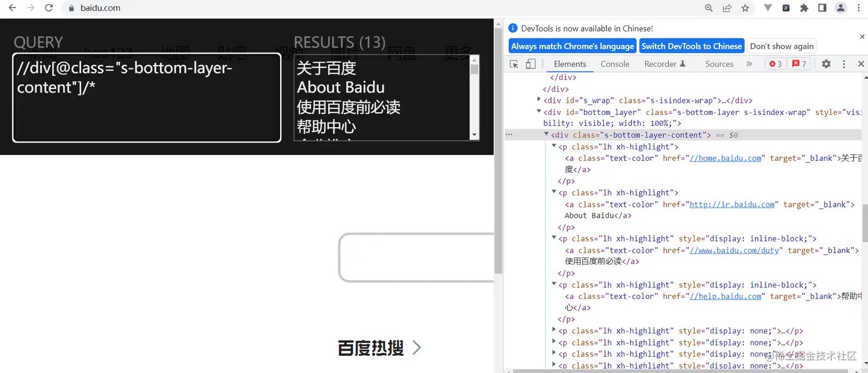868x373 pixels.
Task: Activate the inspect element picker
Action: point(514,64)
